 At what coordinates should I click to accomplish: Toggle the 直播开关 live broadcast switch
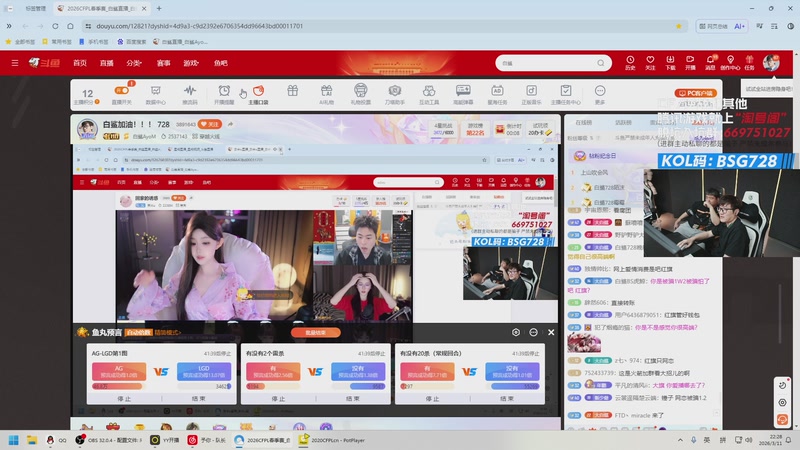tap(121, 90)
